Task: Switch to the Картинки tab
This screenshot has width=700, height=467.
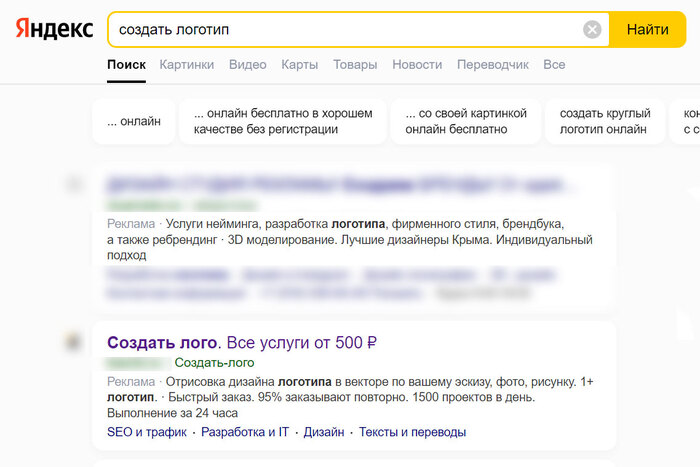Action: tap(187, 65)
